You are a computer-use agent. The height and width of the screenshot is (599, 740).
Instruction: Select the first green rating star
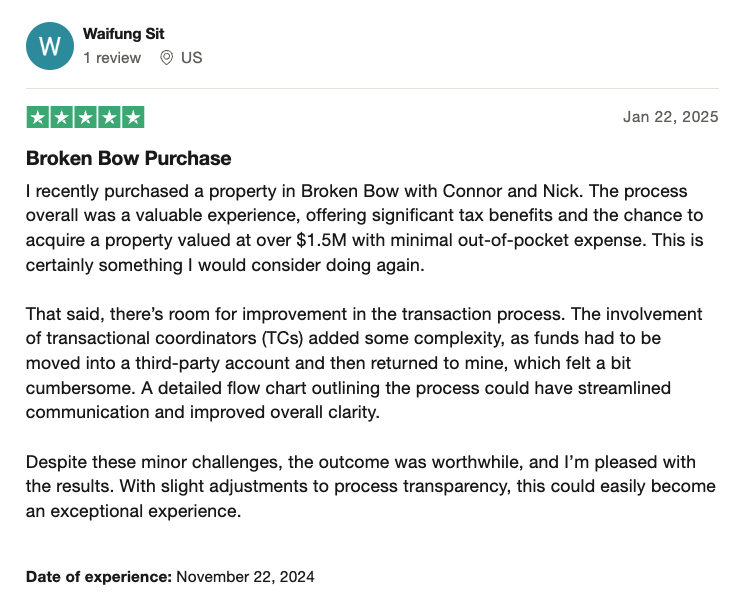click(37, 117)
